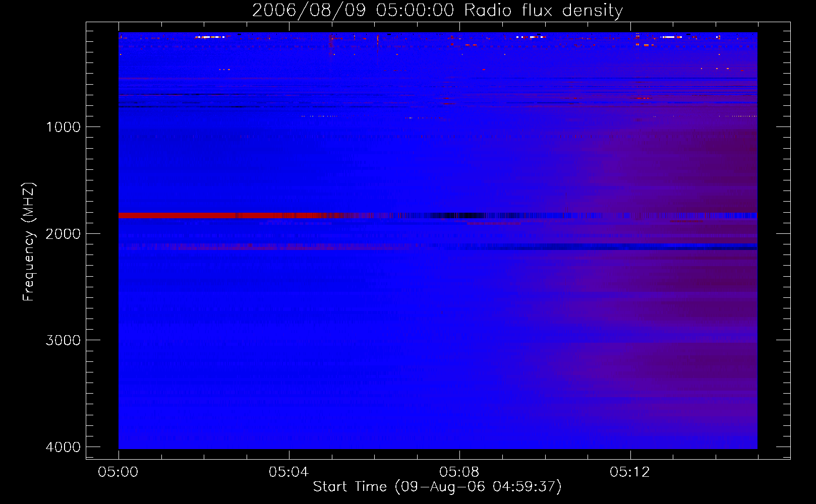Click the 'Start Time (09-Aug-06 04:59:37)' x-axis label
816x504 pixels.
pos(437,487)
